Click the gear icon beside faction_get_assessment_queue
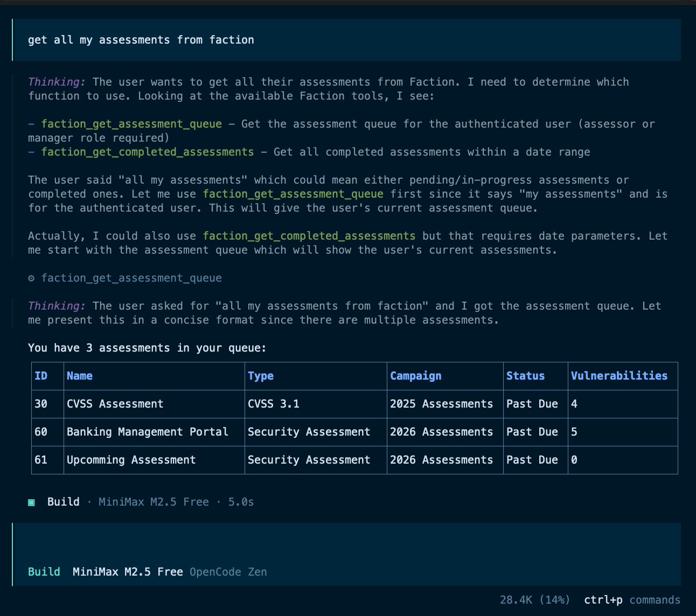696x616 pixels. (x=31, y=278)
